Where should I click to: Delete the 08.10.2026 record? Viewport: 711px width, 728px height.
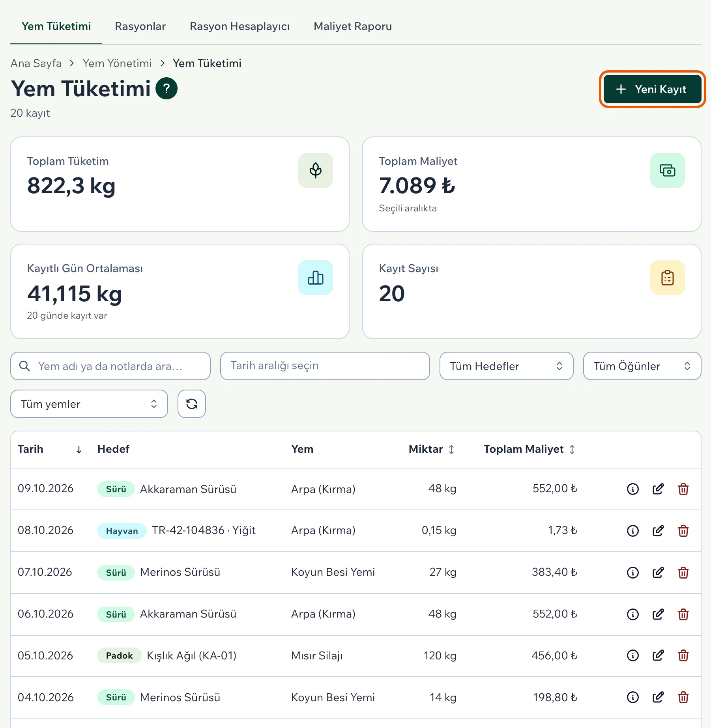click(x=683, y=531)
